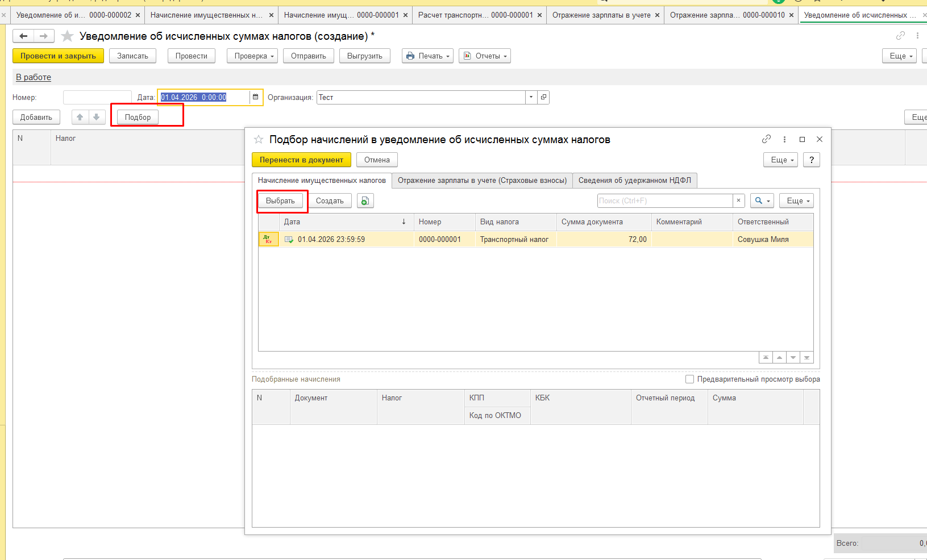
Task: Click the Добавить button
Action: (36, 117)
